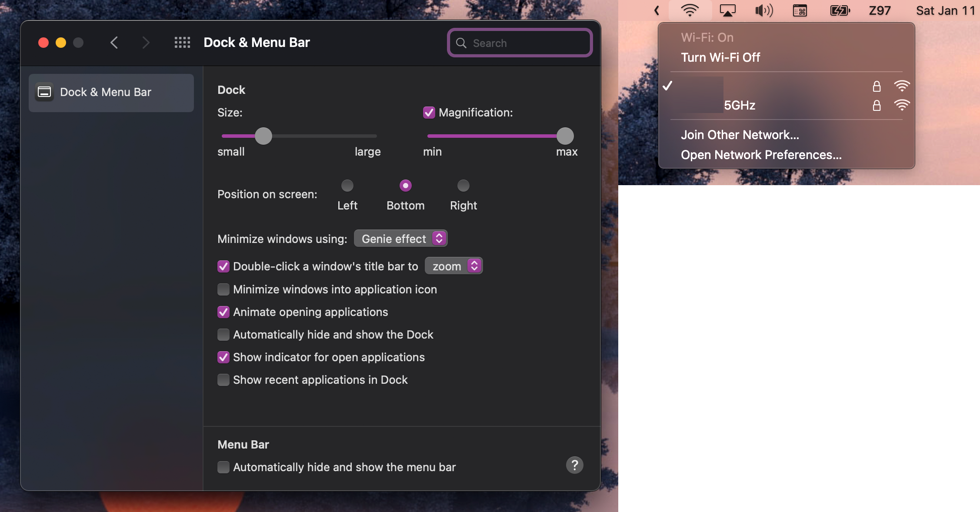This screenshot has height=512, width=980.
Task: Open the zoom title bar action dropdown
Action: [453, 266]
